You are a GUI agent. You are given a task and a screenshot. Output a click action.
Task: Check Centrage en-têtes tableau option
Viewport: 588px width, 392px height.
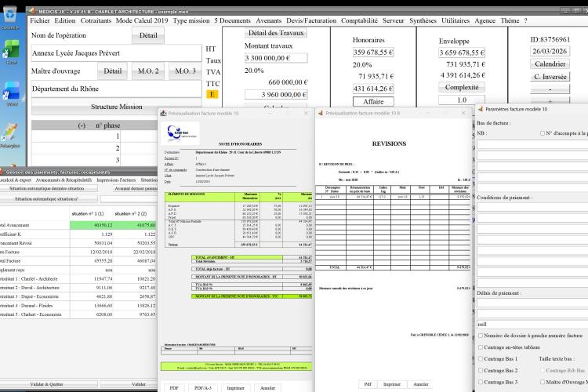click(481, 347)
